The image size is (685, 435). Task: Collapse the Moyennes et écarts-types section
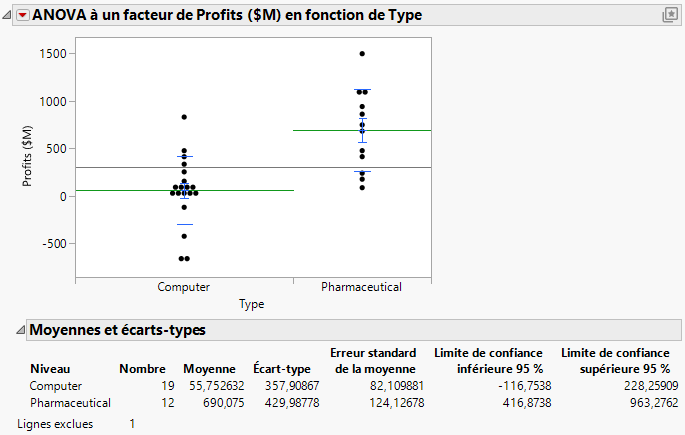click(x=20, y=330)
